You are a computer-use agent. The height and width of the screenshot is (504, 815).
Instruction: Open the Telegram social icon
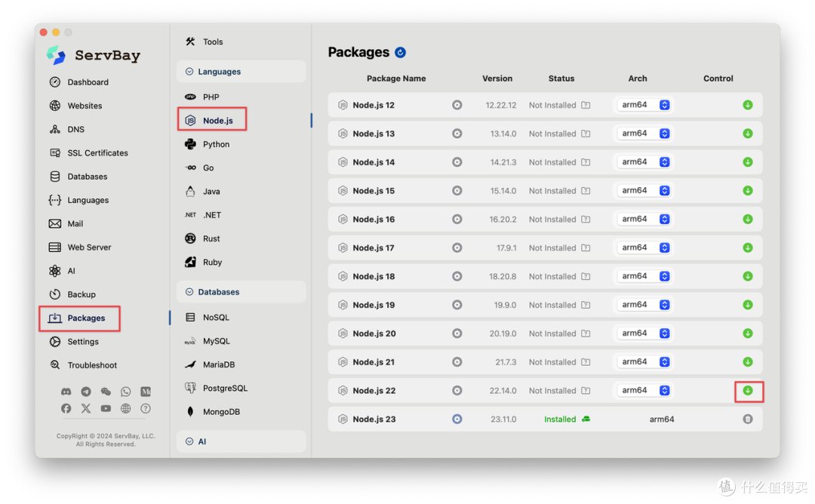pos(86,392)
